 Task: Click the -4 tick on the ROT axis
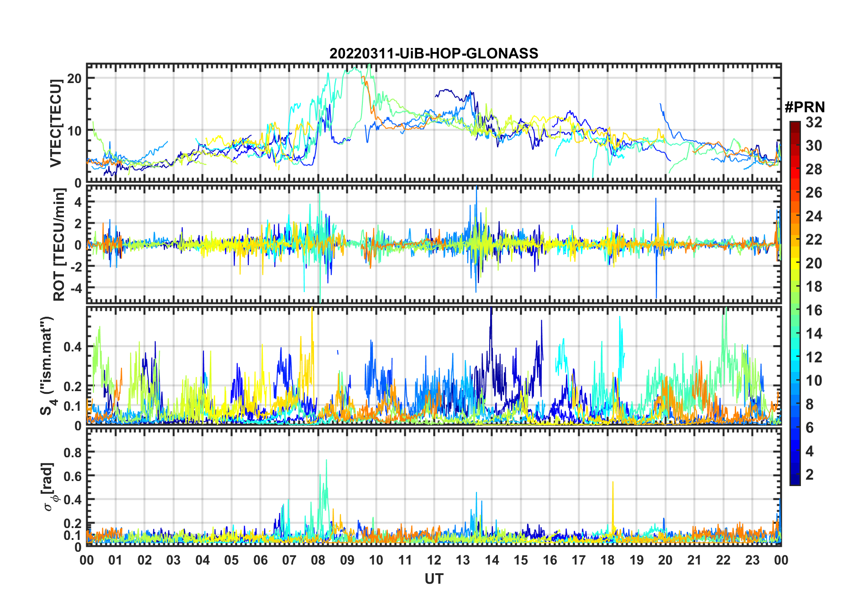tap(76, 288)
